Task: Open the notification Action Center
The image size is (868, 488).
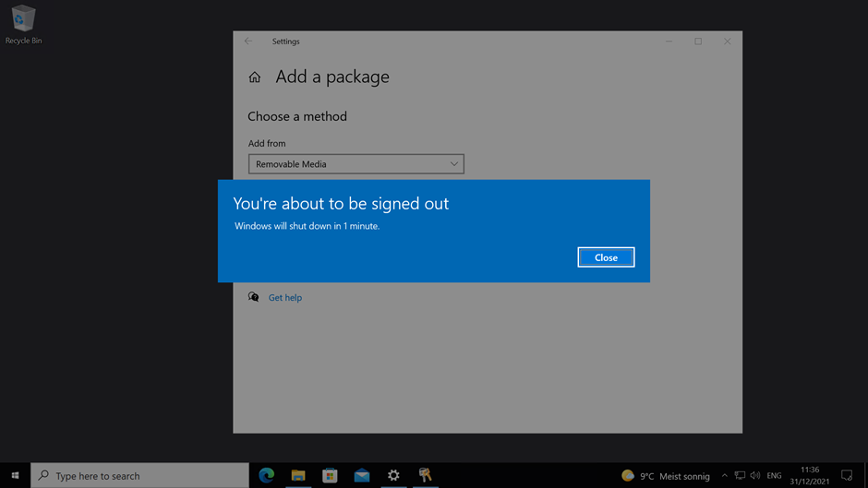Action: pos(847,475)
